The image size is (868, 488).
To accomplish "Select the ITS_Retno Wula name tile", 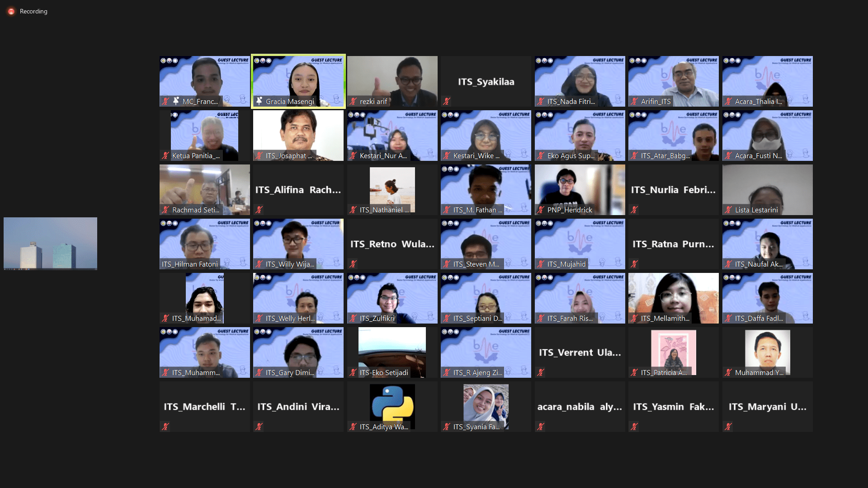I will click(x=392, y=244).
